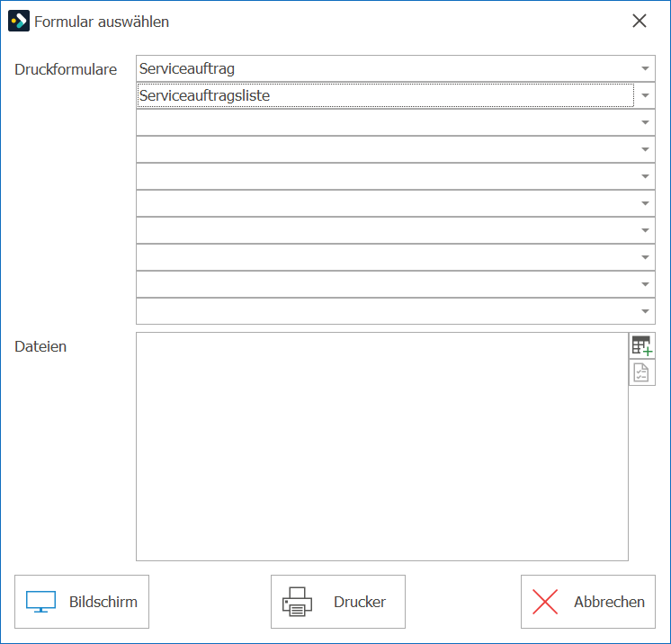
Task: Click the document checklist icon beside Dateien
Action: tap(642, 372)
